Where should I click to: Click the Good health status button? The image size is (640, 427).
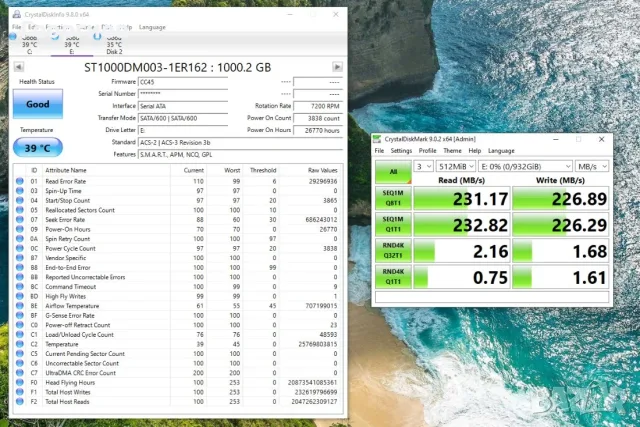click(38, 104)
